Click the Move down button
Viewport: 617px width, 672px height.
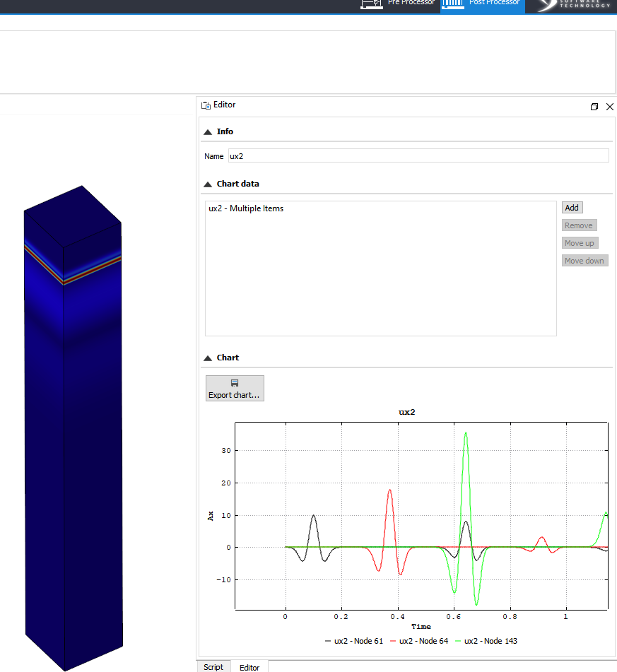click(584, 261)
